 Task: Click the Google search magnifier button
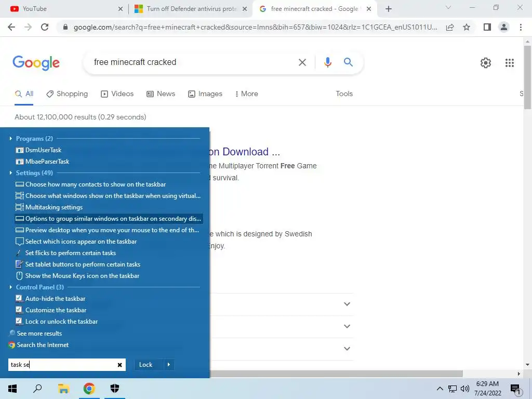(x=348, y=62)
